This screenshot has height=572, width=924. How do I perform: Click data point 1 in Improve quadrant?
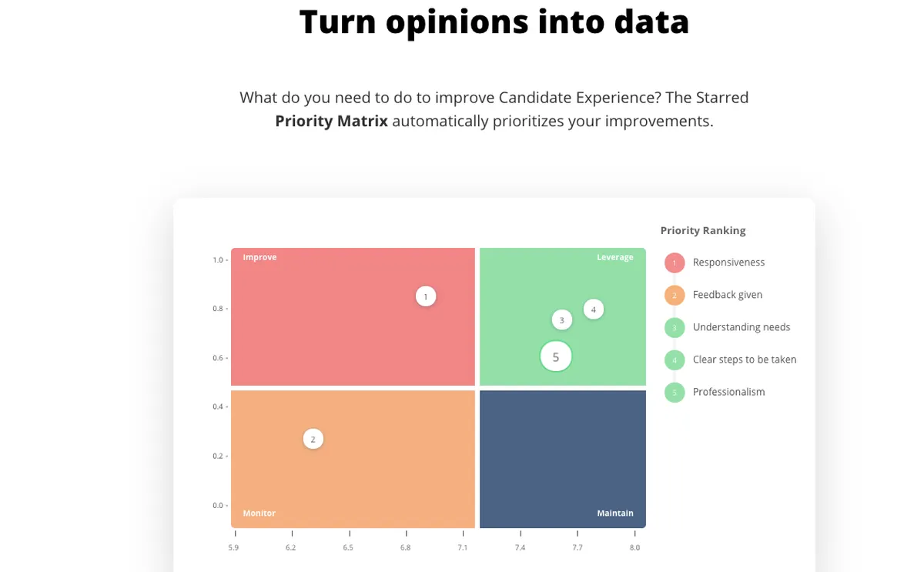(426, 296)
